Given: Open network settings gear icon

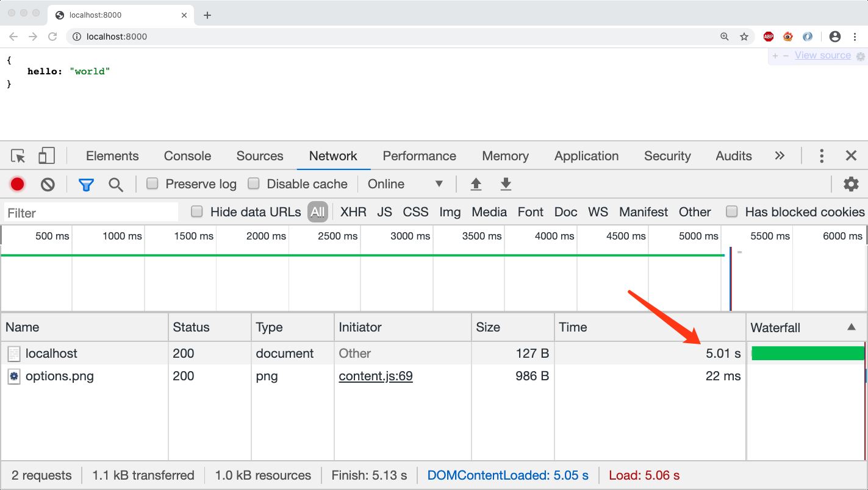Looking at the screenshot, I should [851, 184].
